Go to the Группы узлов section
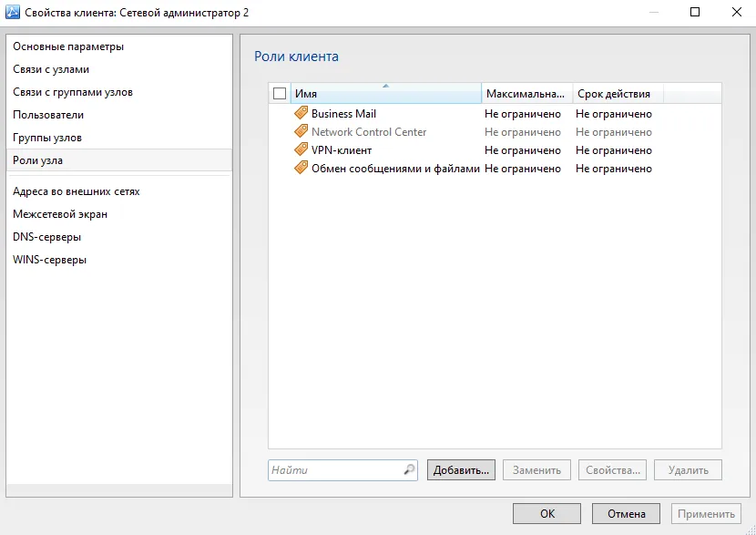This screenshot has width=756, height=535. tap(119, 138)
